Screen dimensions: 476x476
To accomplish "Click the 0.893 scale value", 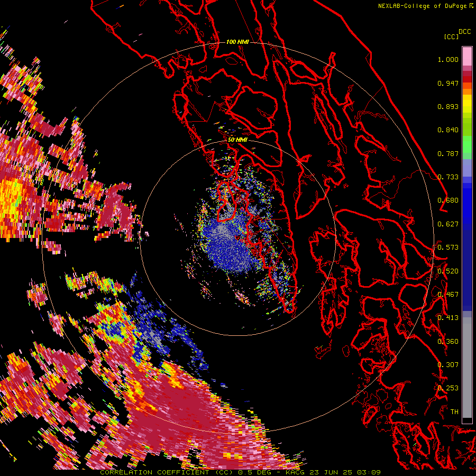I will pyautogui.click(x=448, y=106).
